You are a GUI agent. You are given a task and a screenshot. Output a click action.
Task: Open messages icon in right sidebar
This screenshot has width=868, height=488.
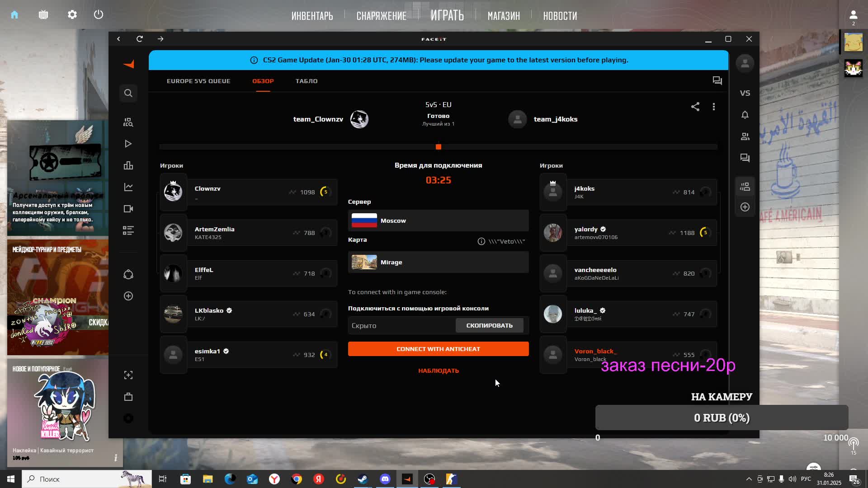pyautogui.click(x=745, y=158)
